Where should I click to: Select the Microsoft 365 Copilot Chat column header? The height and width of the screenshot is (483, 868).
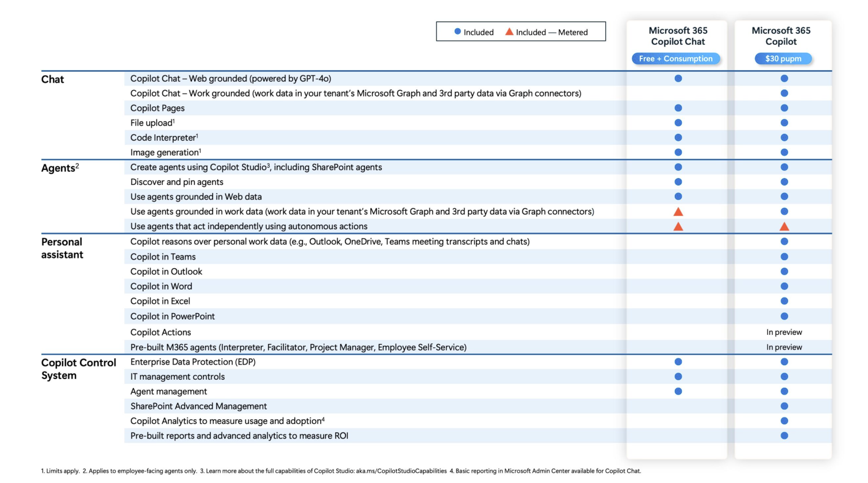tap(678, 36)
